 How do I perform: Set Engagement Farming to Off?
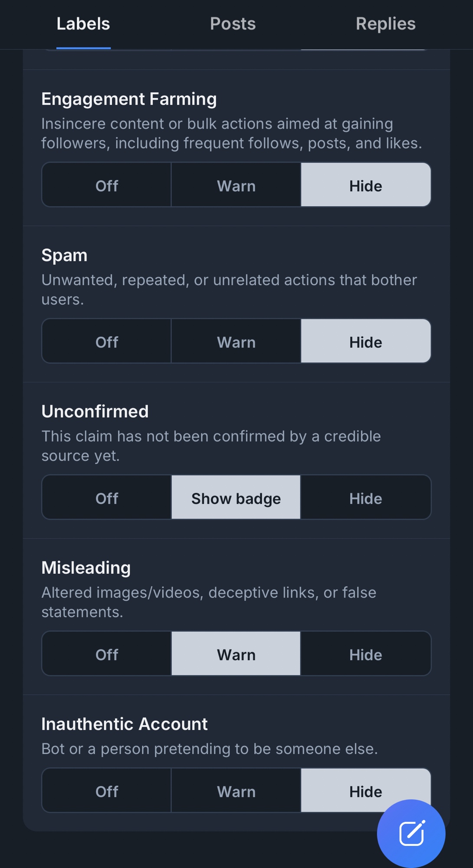(107, 185)
